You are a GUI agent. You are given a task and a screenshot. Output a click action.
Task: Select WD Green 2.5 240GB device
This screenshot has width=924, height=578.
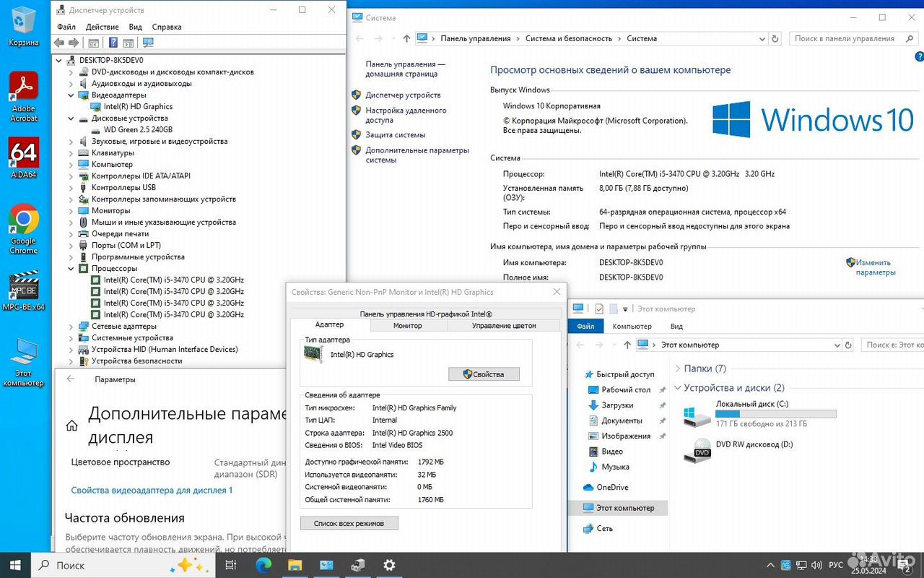pos(138,129)
